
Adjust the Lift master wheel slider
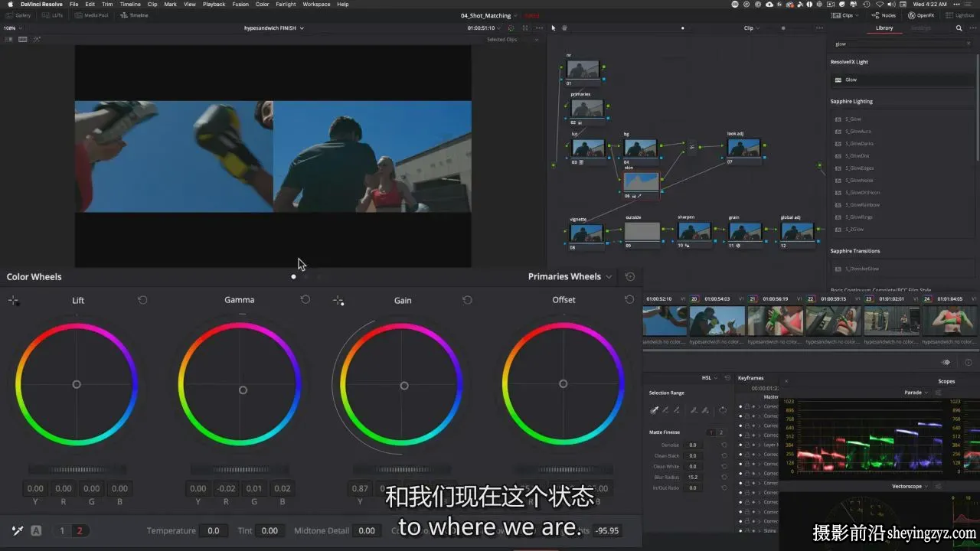pos(77,469)
